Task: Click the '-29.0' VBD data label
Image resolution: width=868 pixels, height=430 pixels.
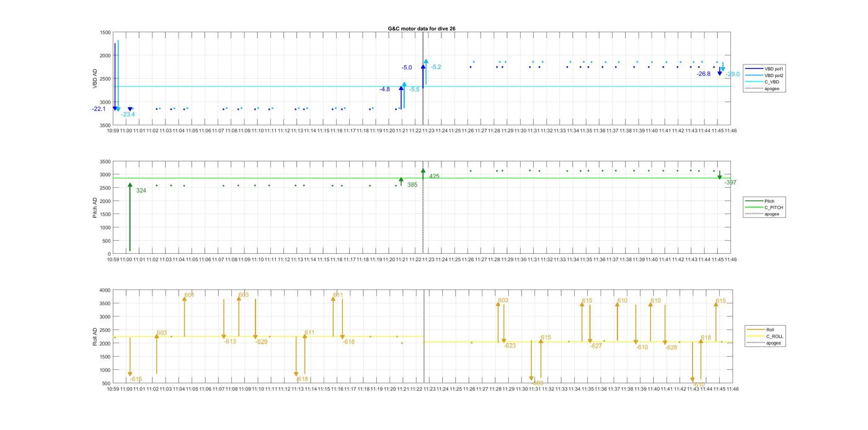Action: tap(733, 74)
